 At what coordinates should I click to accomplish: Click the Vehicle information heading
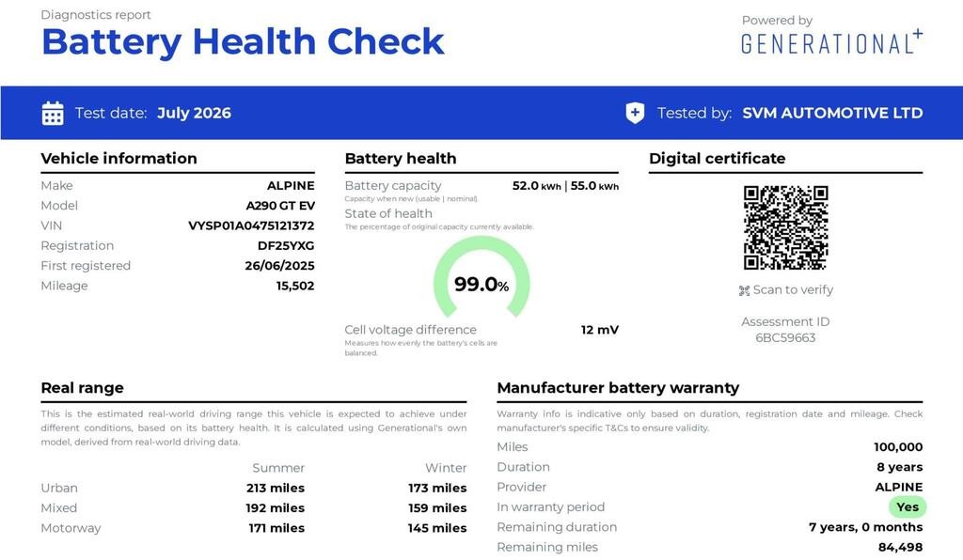click(118, 158)
